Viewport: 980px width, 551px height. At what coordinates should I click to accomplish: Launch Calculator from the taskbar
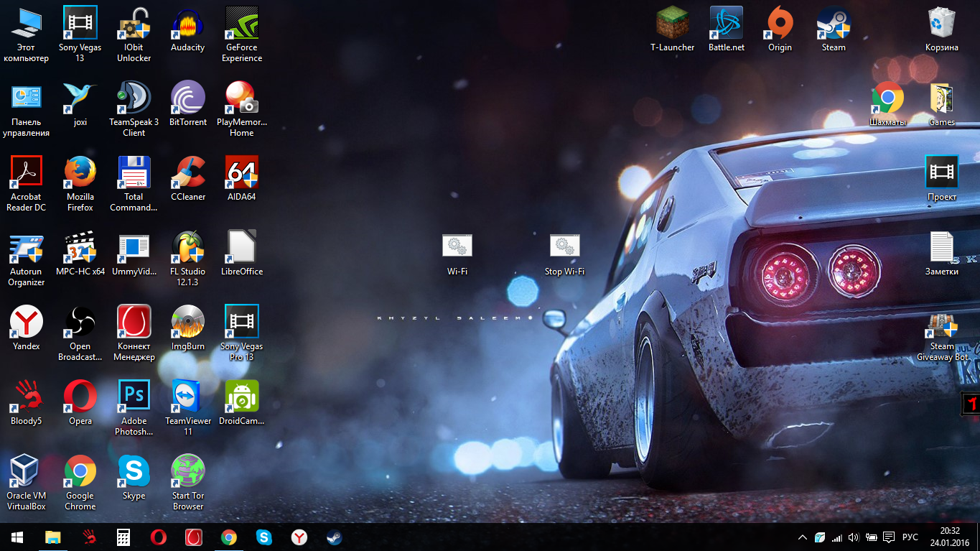[123, 537]
